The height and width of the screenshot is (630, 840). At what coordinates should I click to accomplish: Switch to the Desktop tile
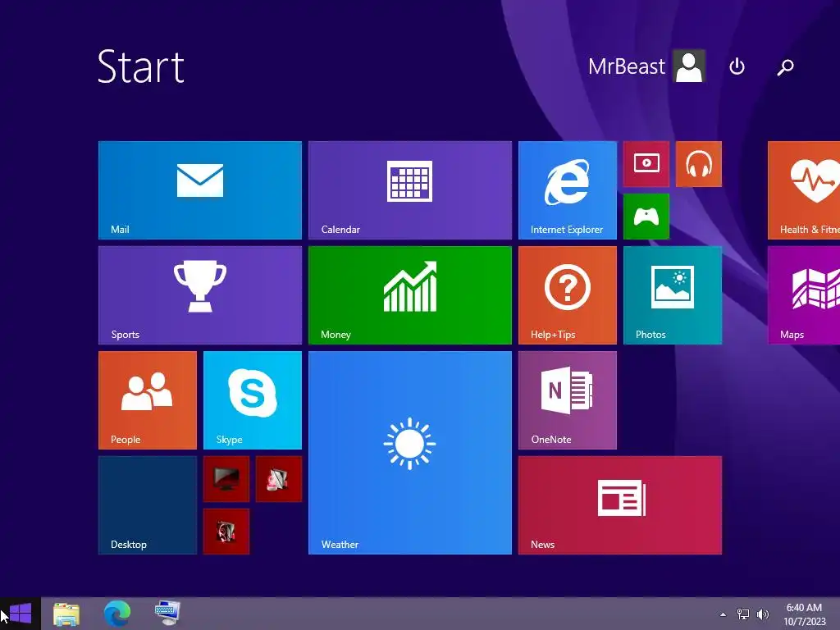point(148,505)
